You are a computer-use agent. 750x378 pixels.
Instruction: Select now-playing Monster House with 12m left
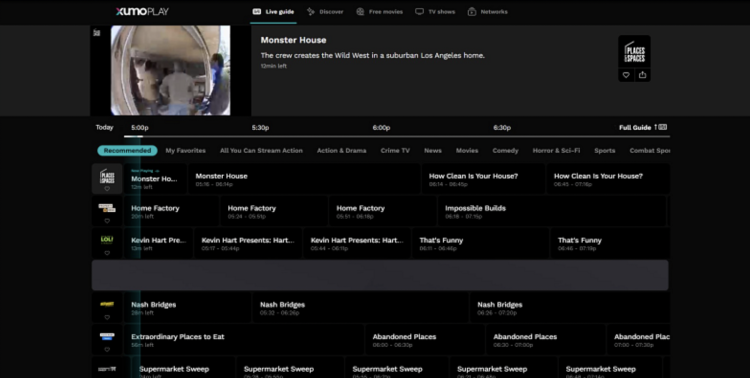(x=155, y=179)
